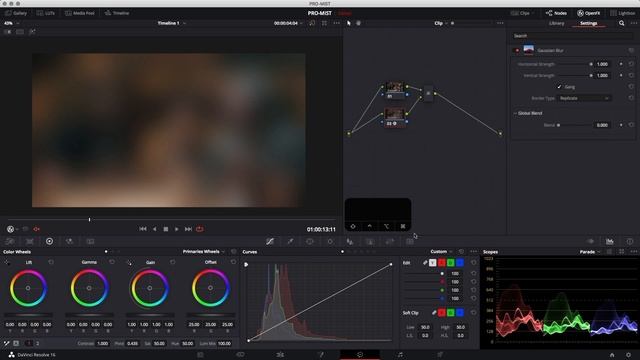The image size is (640, 360).
Task: Open the Curves palette
Action: click(x=270, y=241)
